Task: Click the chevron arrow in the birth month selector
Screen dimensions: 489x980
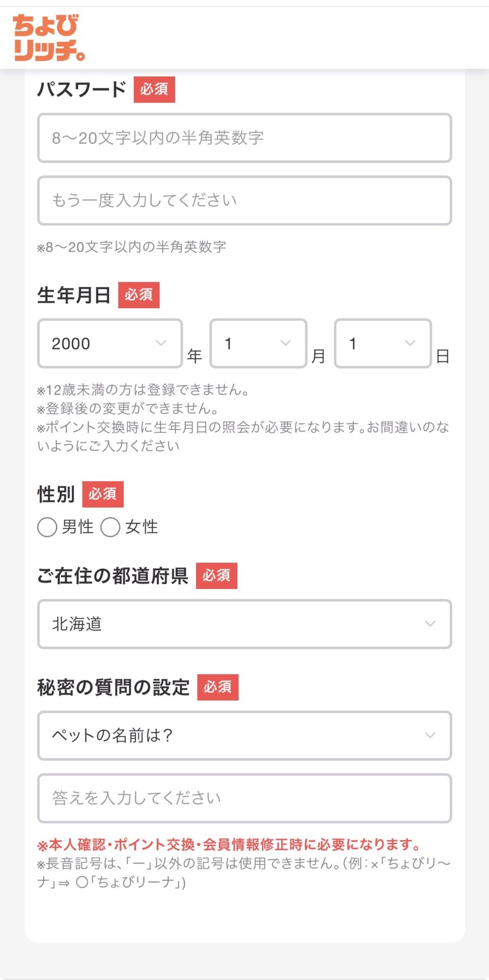Action: (286, 343)
